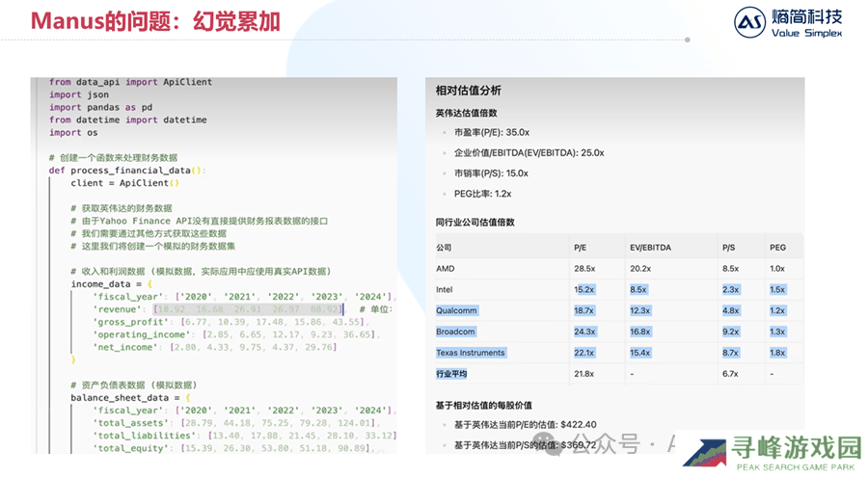Click Texas Instruments' EV/EBITDA value 15.4x

pos(640,353)
